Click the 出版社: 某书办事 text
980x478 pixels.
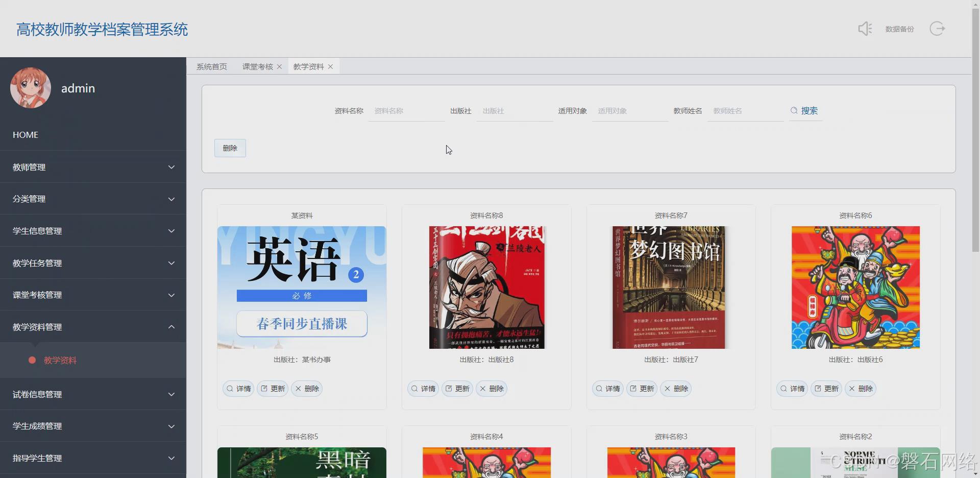pos(302,360)
